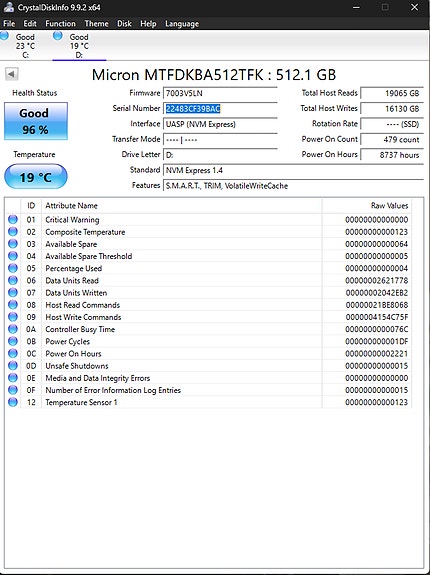Open the Language menu

[x=182, y=23]
